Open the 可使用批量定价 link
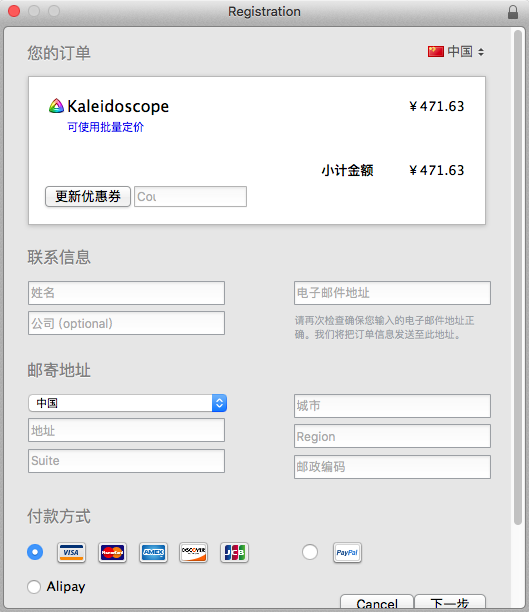The width and height of the screenshot is (529, 612). pos(105,127)
